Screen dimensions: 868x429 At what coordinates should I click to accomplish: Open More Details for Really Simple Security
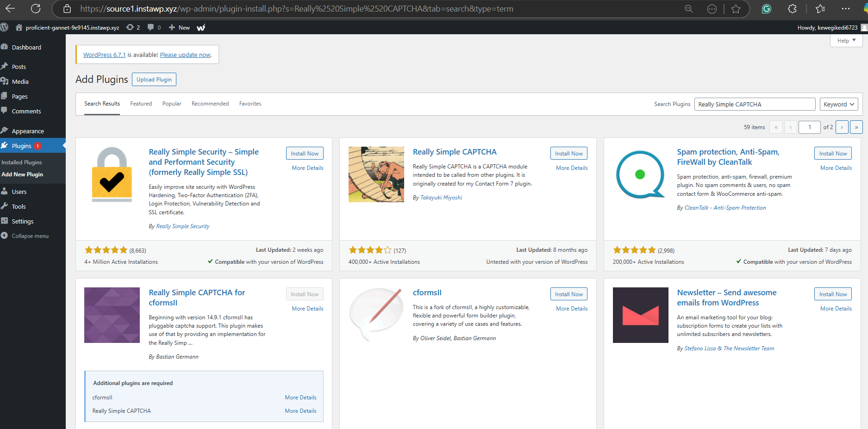(307, 168)
